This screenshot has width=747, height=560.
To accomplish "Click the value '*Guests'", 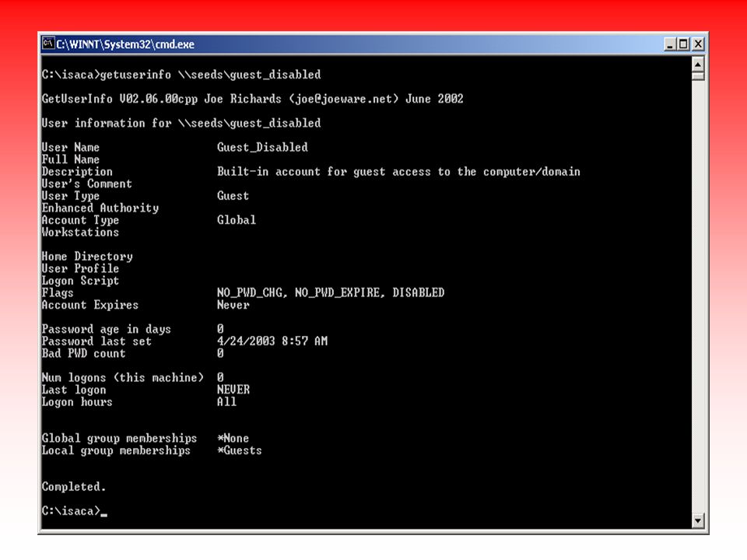I will [x=240, y=450].
